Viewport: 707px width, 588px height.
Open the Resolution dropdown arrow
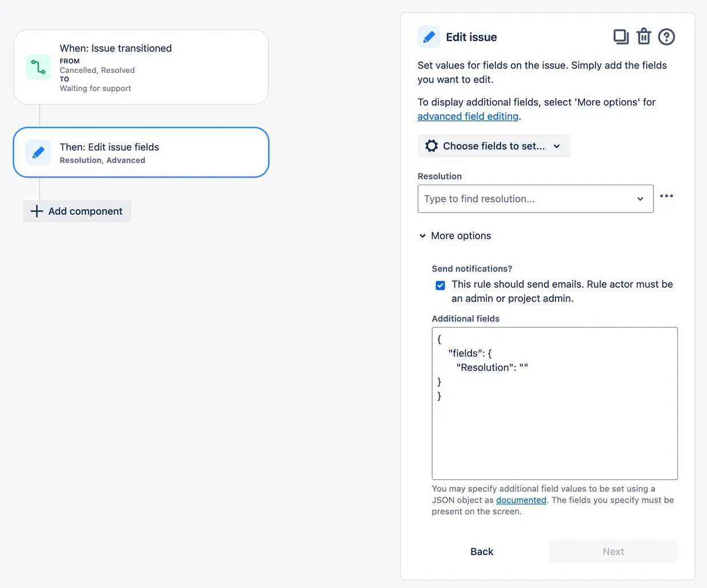(x=640, y=199)
